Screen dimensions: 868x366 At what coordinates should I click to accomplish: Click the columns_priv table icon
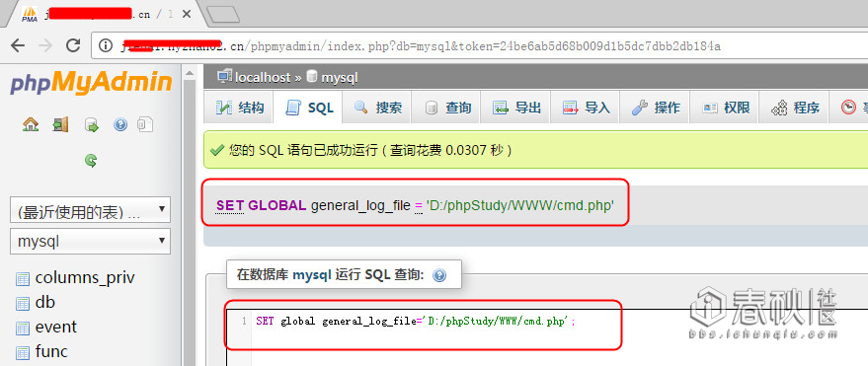coord(23,278)
